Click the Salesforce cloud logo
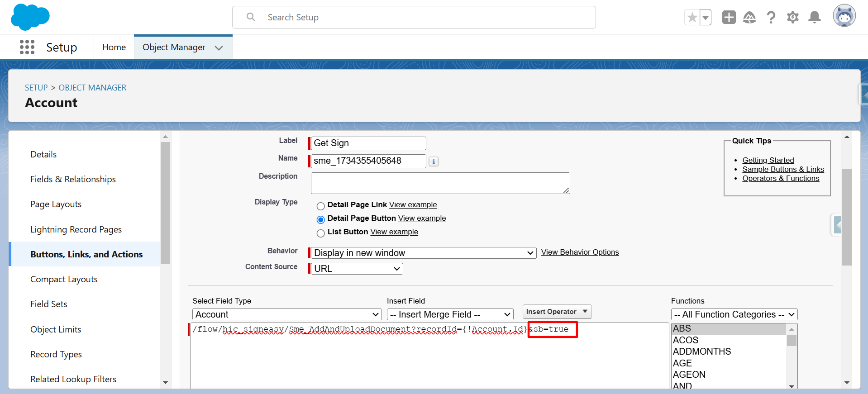Screen dimensions: 868x394 click(x=30, y=17)
